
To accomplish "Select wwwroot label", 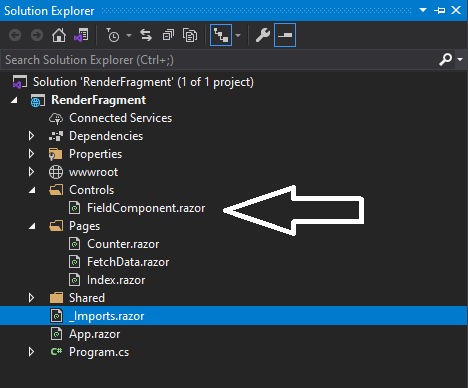I will click(x=93, y=172).
